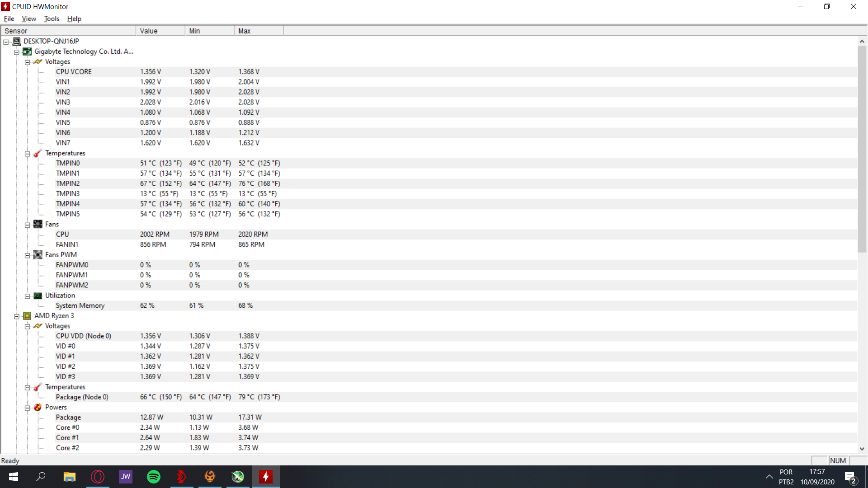Collapse the Gigabyte Technology node
Screen dimensions: 868x488
pyautogui.click(x=17, y=52)
